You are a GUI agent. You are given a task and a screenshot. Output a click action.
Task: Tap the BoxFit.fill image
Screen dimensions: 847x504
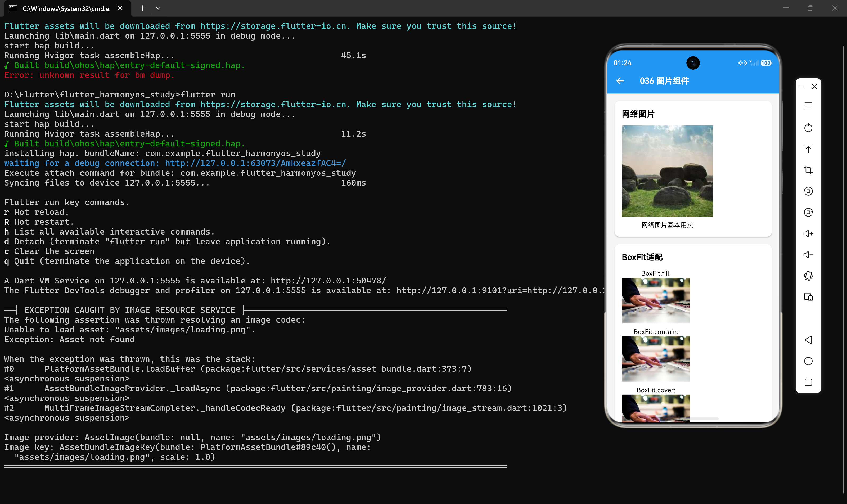(656, 300)
